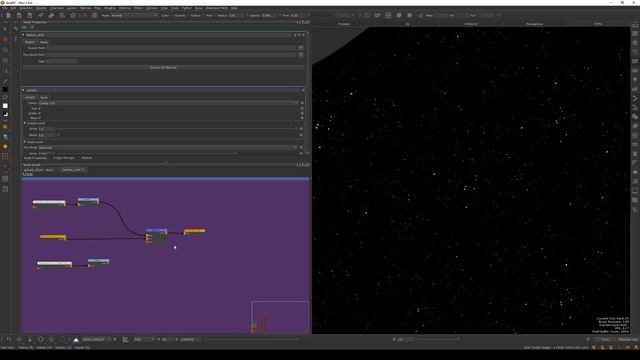Toggle the Green channel checkbox
The width and height of the screenshot is (640, 360).
pos(39,113)
